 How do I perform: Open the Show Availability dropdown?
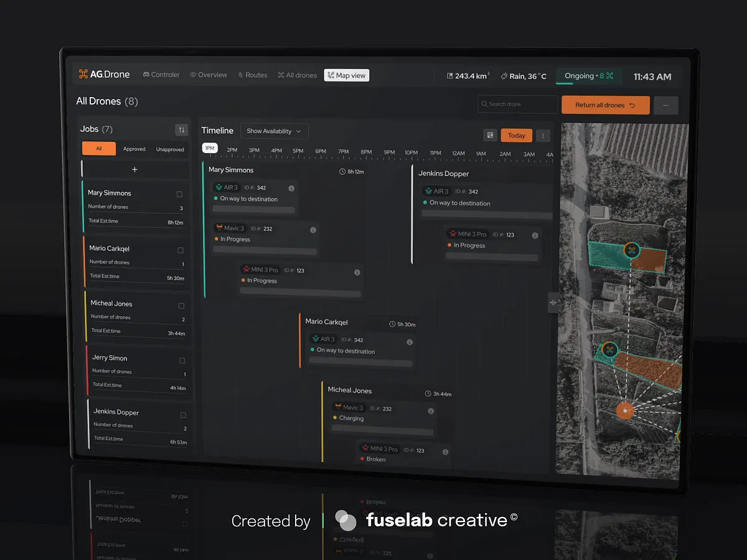[x=274, y=131]
